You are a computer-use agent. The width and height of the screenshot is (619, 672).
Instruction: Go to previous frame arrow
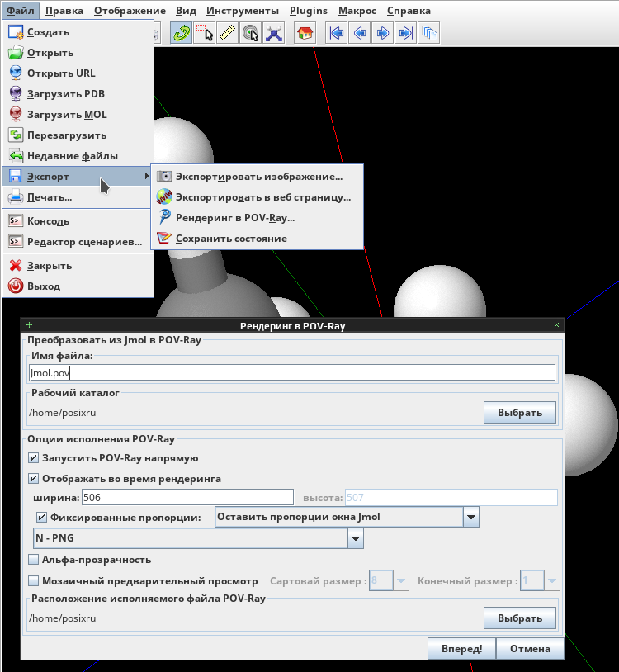[x=359, y=33]
